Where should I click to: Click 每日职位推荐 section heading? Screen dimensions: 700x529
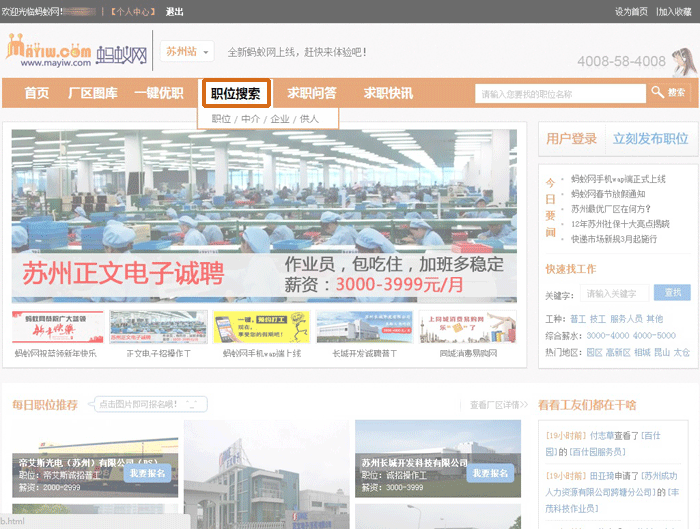coord(45,405)
